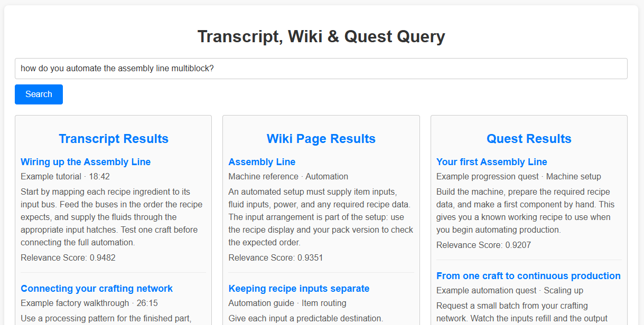Open 'Keeping recipe inputs separate' wiki result
Viewport: 644px width, 325px height.
pos(299,289)
